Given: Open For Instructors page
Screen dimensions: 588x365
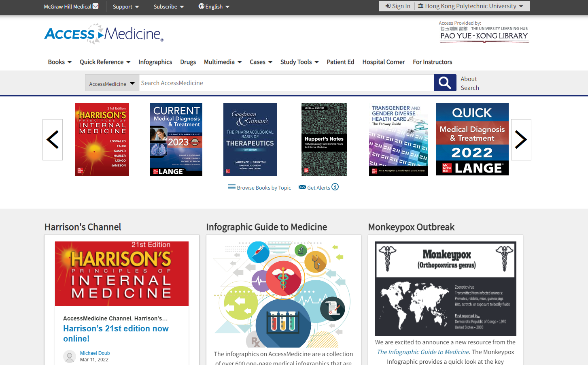Looking at the screenshot, I should coord(433,62).
